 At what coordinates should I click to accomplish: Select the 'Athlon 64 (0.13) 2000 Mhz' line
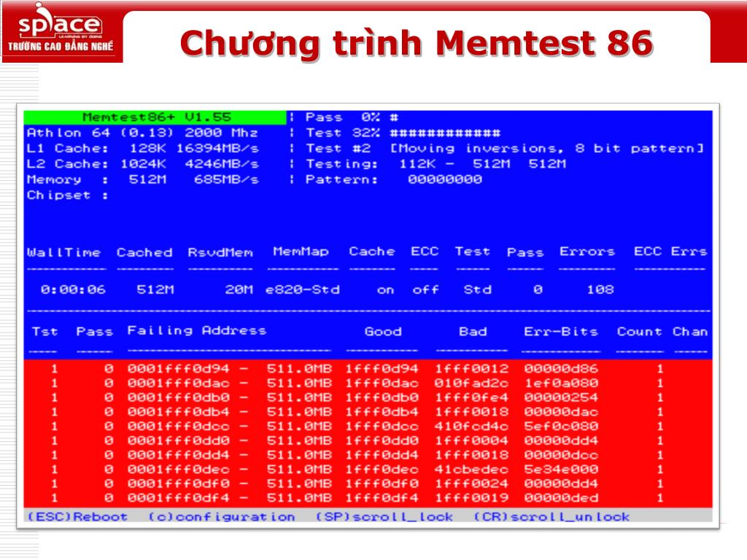pyautogui.click(x=142, y=133)
